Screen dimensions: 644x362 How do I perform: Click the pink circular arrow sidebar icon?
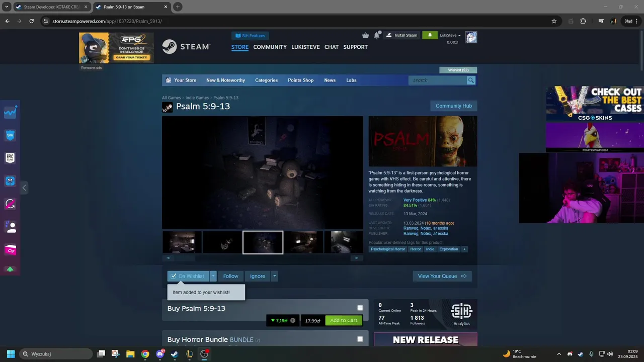(x=10, y=204)
